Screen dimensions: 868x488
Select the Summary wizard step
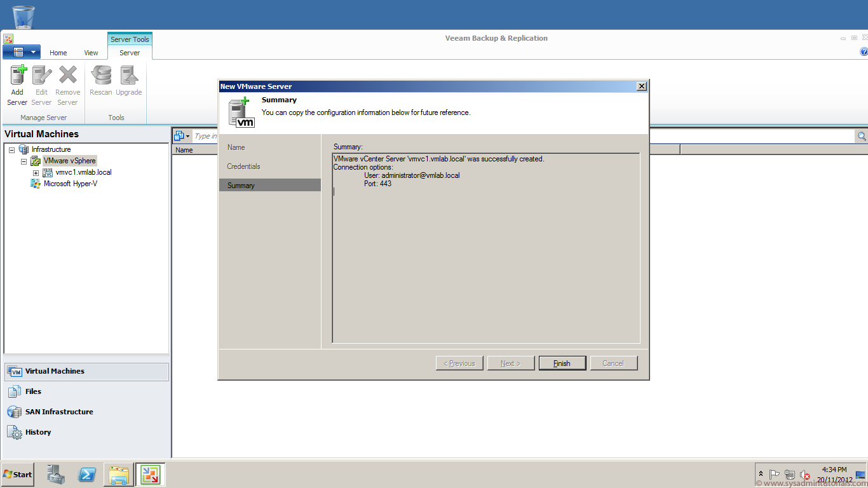coord(269,186)
